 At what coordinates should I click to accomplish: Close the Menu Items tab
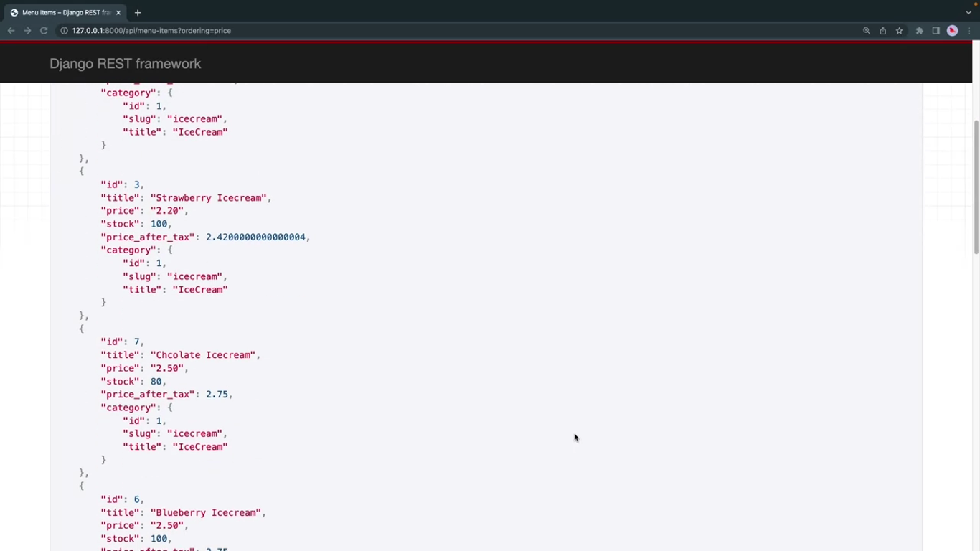click(118, 12)
